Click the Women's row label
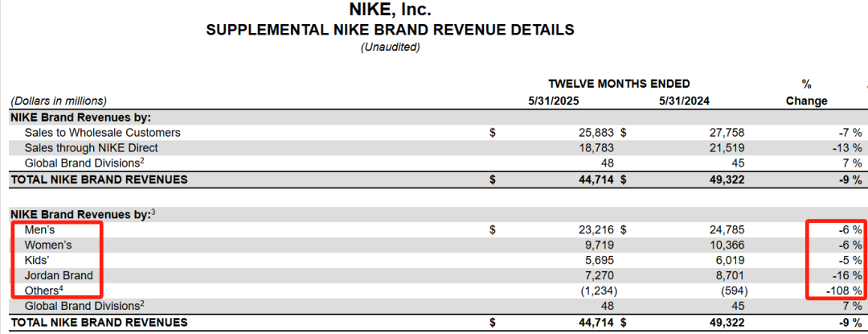 47,245
